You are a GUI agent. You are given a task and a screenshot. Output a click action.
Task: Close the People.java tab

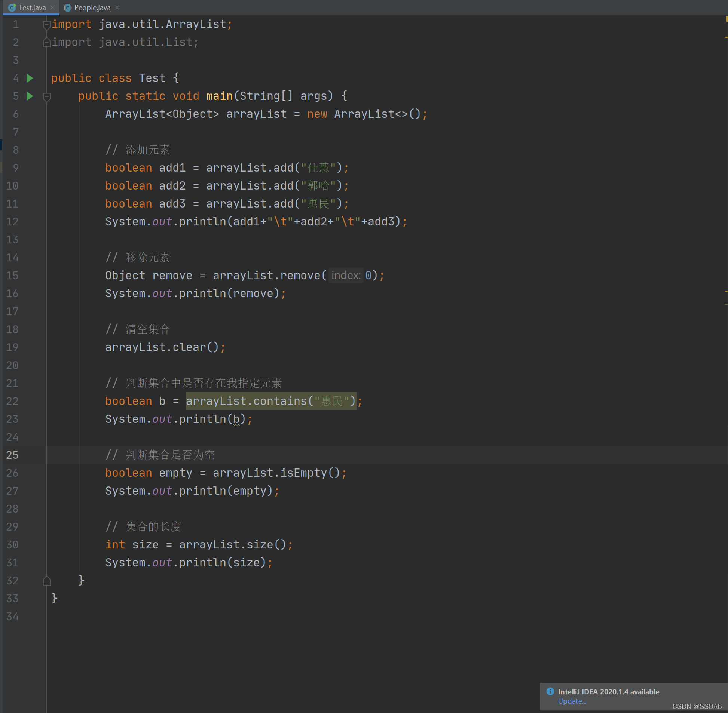[x=117, y=7]
